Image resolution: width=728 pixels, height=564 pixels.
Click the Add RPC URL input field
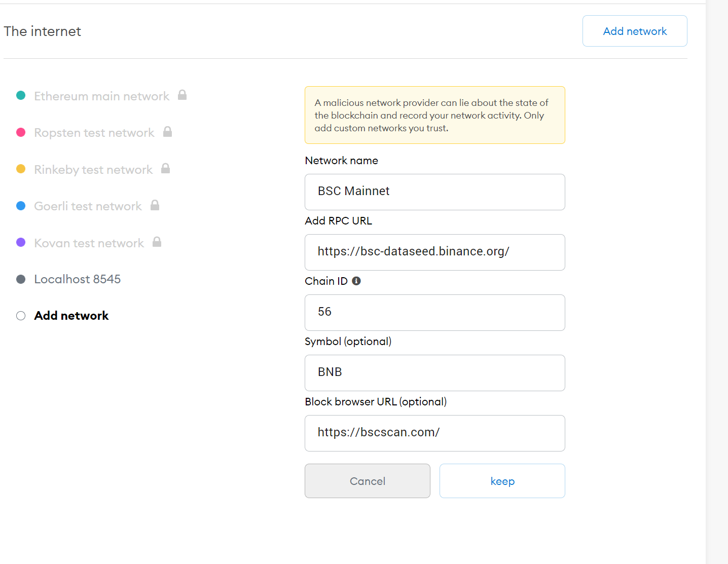(435, 252)
